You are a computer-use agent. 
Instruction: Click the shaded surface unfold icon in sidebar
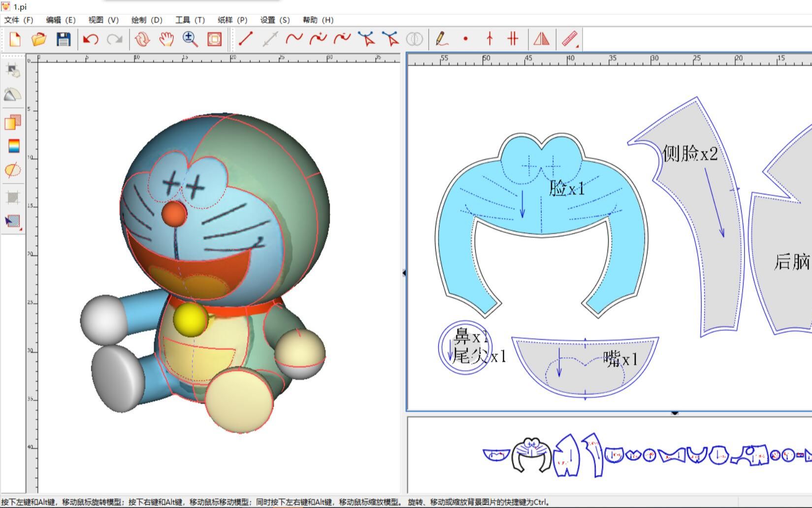13,95
